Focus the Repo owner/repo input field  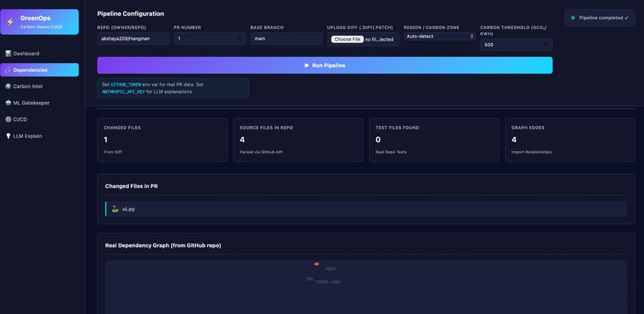point(133,38)
